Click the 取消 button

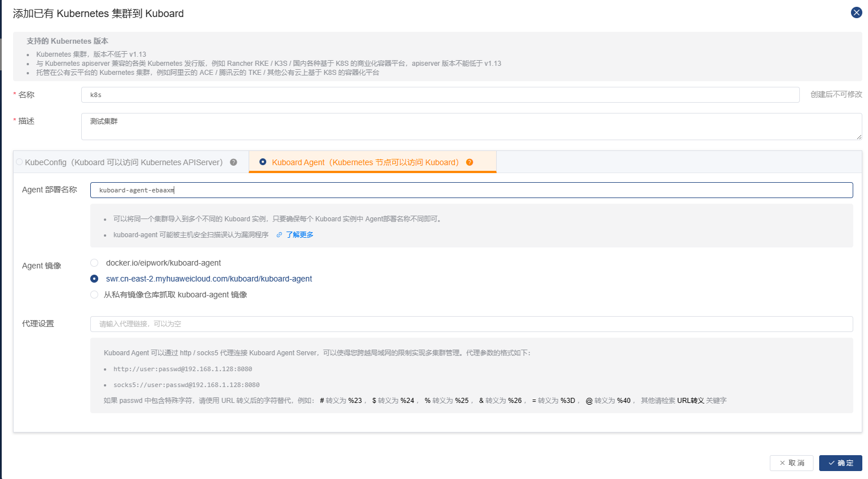791,463
